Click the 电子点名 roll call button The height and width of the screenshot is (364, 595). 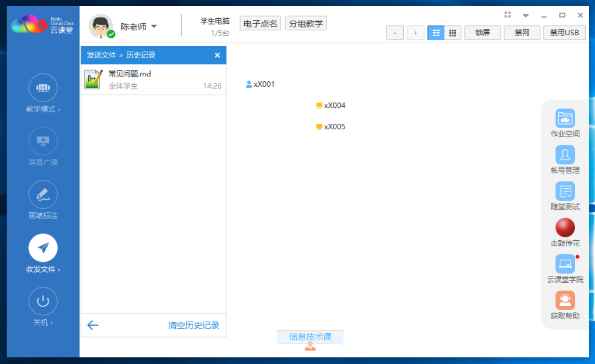coord(260,24)
